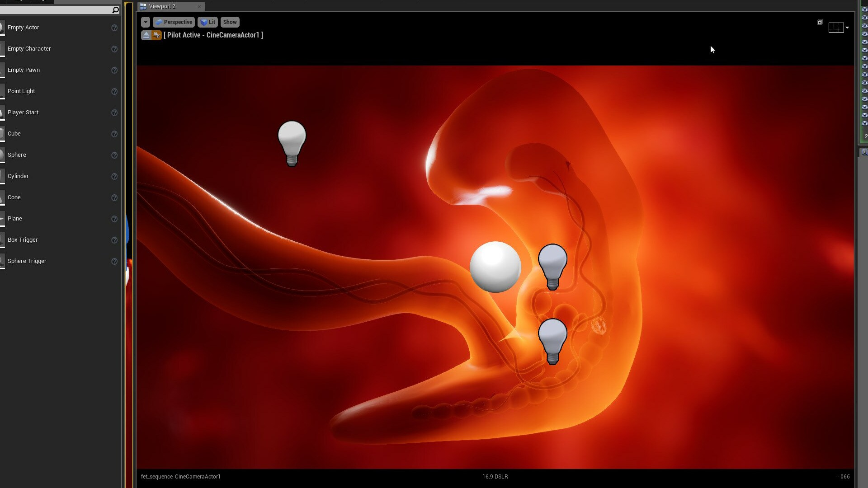Open the grid composition overlay dropdown
The width and height of the screenshot is (868, 488).
point(847,28)
